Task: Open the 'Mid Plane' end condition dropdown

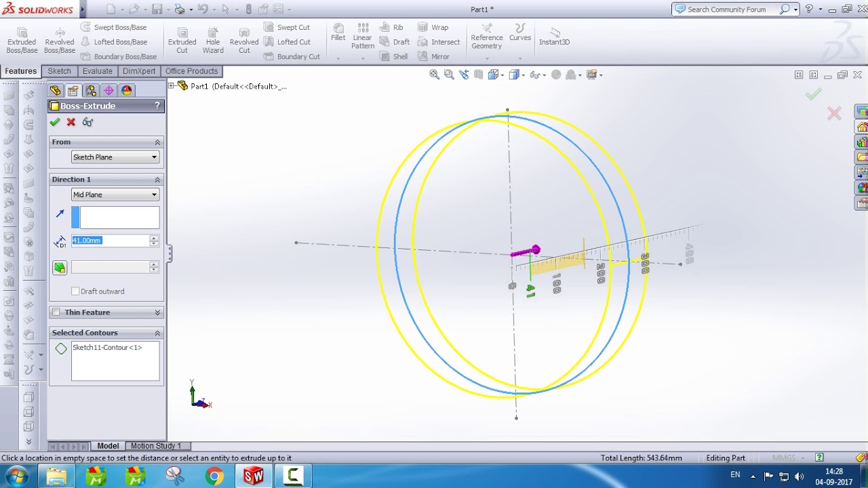Action: [x=115, y=195]
